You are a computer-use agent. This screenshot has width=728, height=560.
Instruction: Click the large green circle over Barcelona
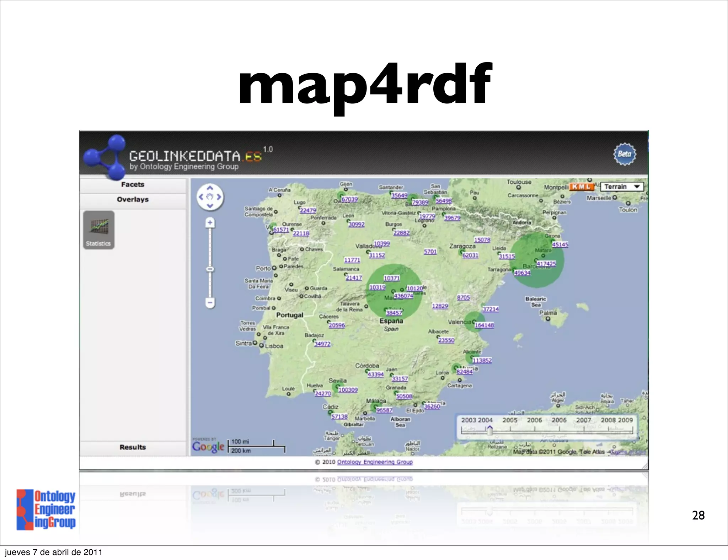(x=537, y=260)
